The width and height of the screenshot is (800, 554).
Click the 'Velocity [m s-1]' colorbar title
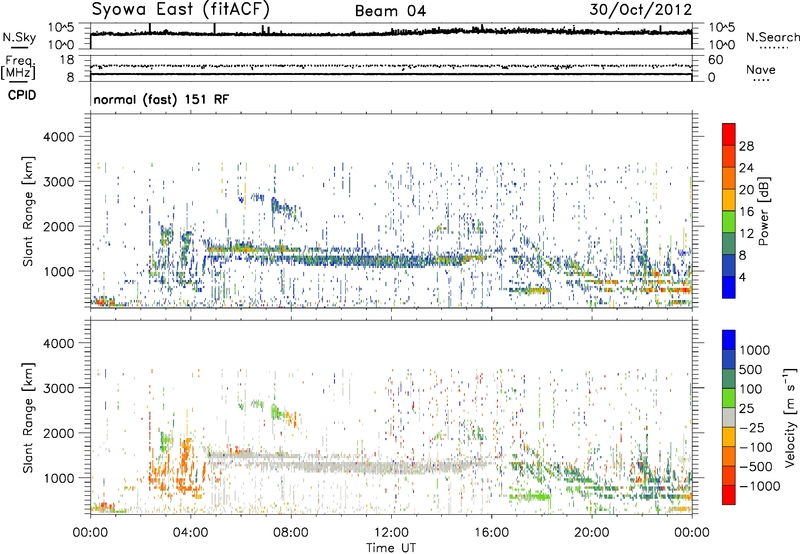(790, 417)
